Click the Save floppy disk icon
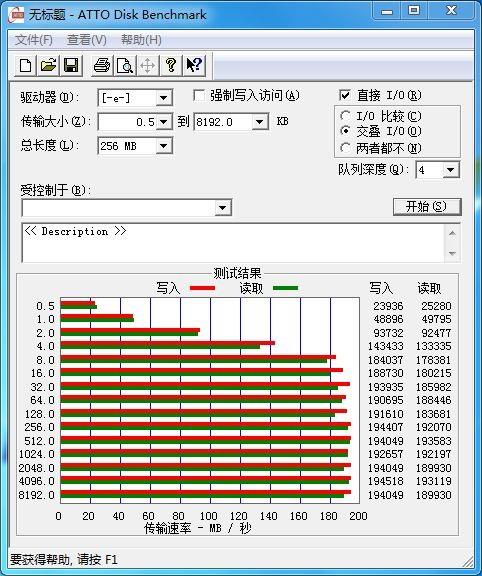482x576 pixels. (x=71, y=65)
